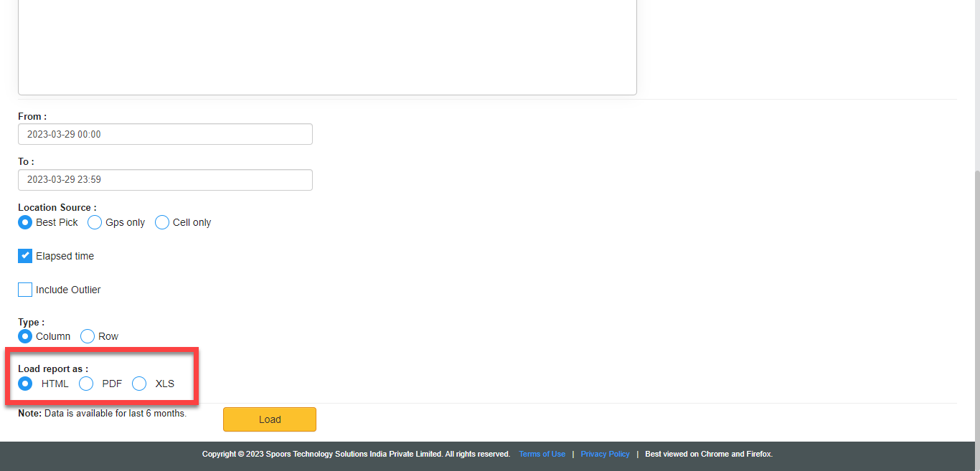Enable the Include Outlier checkbox
Viewport: 980px width, 471px height.
point(25,290)
